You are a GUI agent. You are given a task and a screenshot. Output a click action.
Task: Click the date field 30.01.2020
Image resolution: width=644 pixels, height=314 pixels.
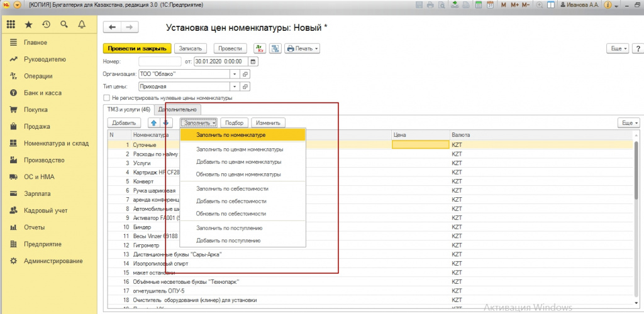tap(221, 62)
